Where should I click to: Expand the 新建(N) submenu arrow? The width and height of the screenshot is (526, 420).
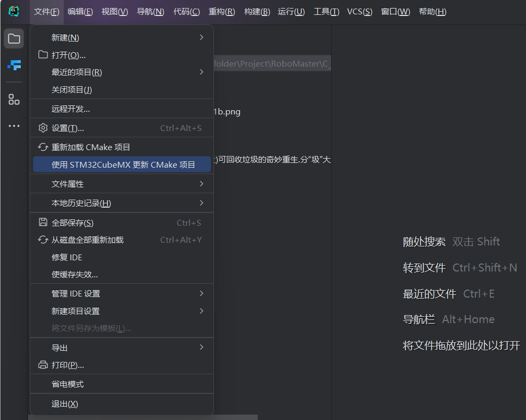click(x=201, y=37)
